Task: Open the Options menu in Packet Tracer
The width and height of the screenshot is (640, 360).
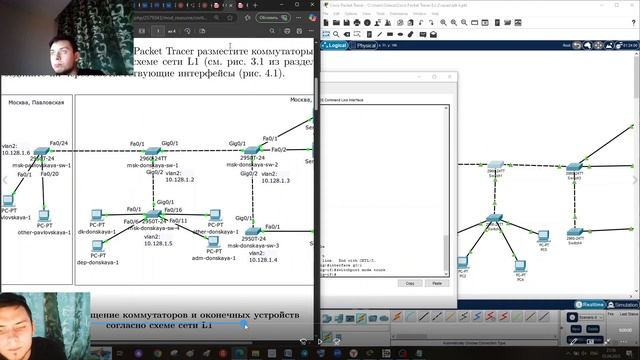Action: (x=351, y=13)
